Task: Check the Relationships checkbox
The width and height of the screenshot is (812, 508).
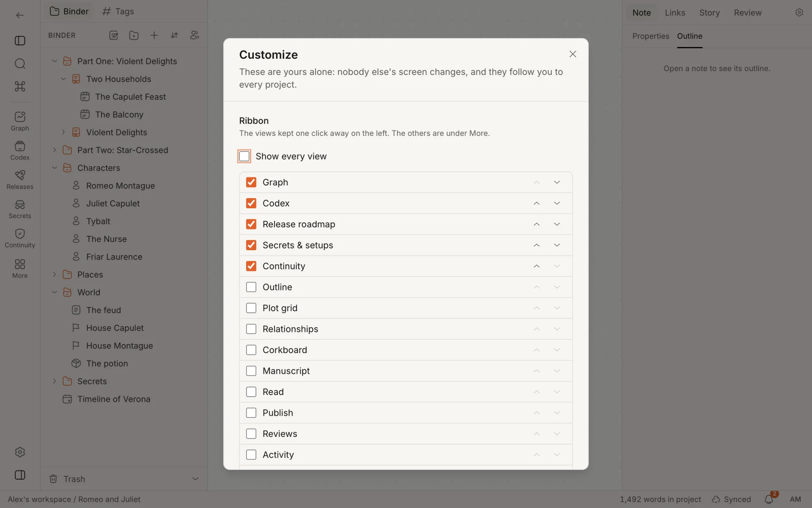Action: (x=251, y=329)
